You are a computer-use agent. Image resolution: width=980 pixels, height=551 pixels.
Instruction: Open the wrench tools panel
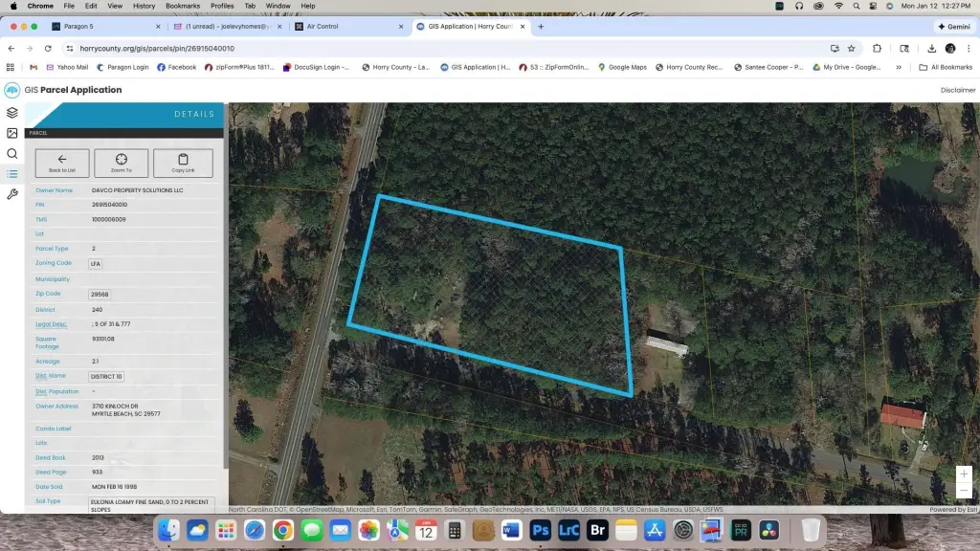point(11,194)
